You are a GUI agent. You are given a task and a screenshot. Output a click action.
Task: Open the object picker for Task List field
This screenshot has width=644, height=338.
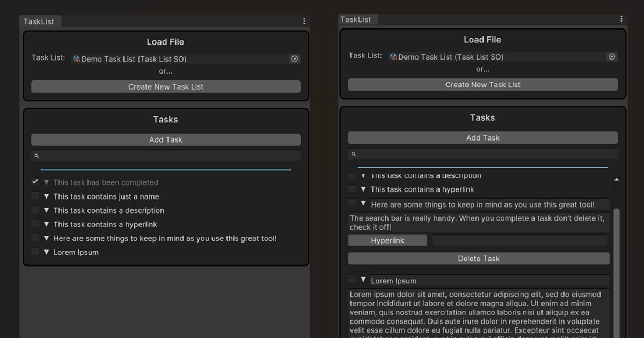click(x=294, y=58)
